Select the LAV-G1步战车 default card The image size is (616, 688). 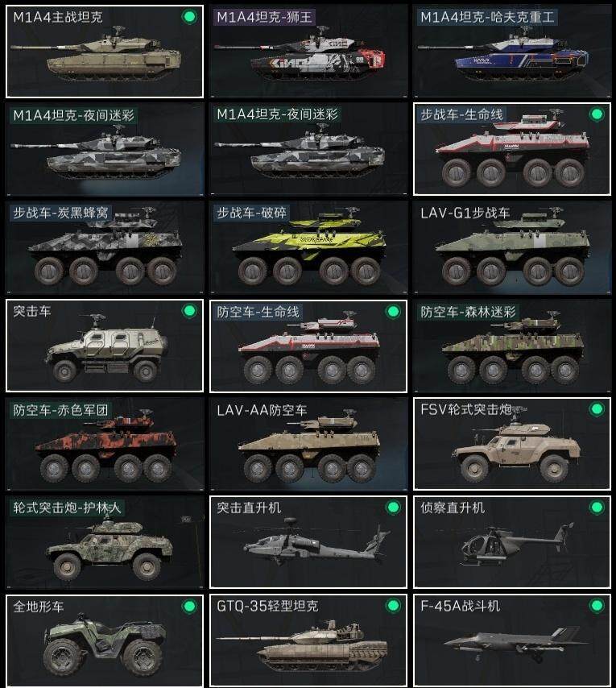pyautogui.click(x=511, y=248)
